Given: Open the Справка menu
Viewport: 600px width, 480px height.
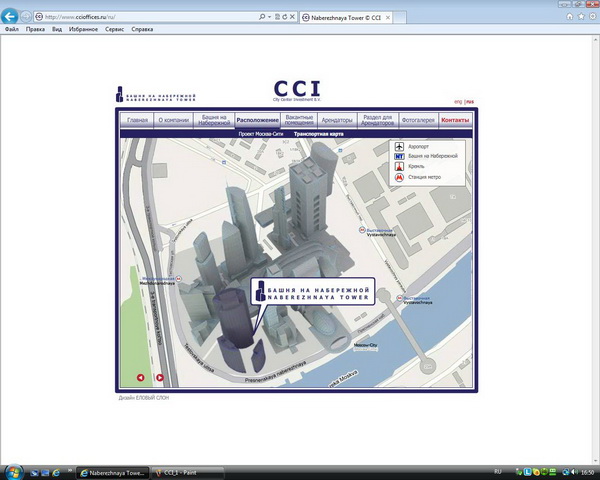Looking at the screenshot, I should tap(142, 29).
